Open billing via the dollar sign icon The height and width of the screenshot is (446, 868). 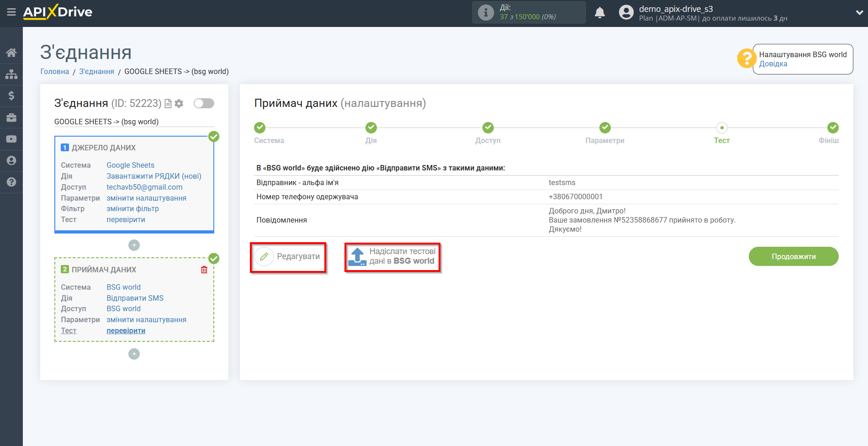pos(11,96)
